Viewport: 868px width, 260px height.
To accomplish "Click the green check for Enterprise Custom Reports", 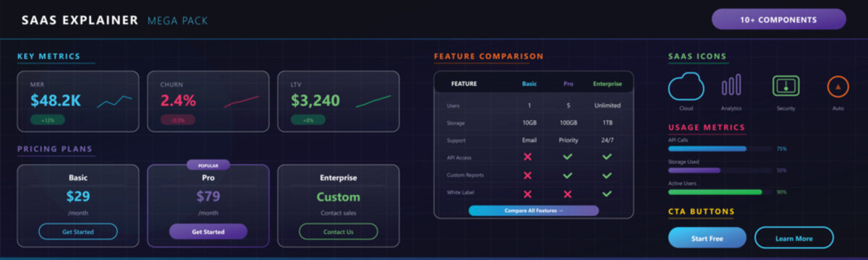I will click(x=607, y=175).
